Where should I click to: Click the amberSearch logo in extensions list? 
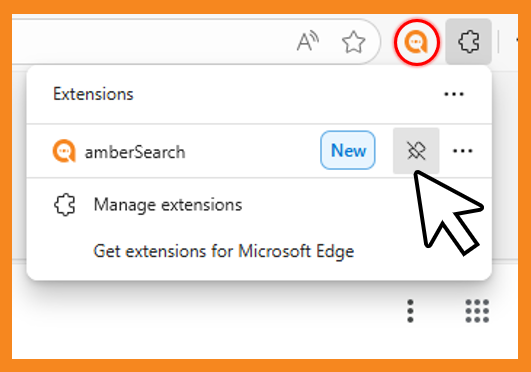[64, 151]
